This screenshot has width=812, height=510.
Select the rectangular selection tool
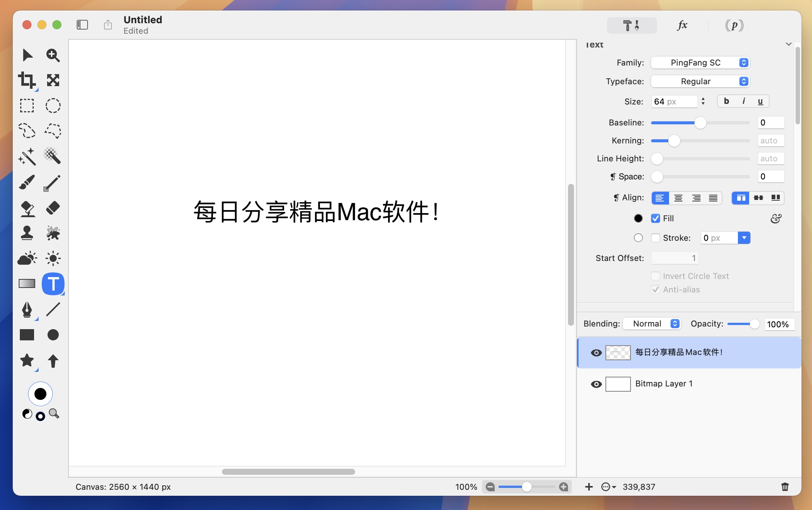click(27, 106)
